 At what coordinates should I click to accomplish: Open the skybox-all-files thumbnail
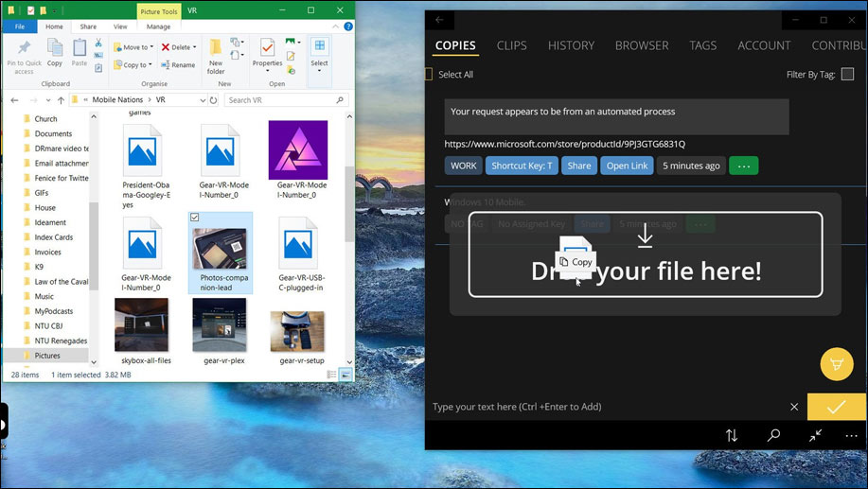[x=142, y=325]
